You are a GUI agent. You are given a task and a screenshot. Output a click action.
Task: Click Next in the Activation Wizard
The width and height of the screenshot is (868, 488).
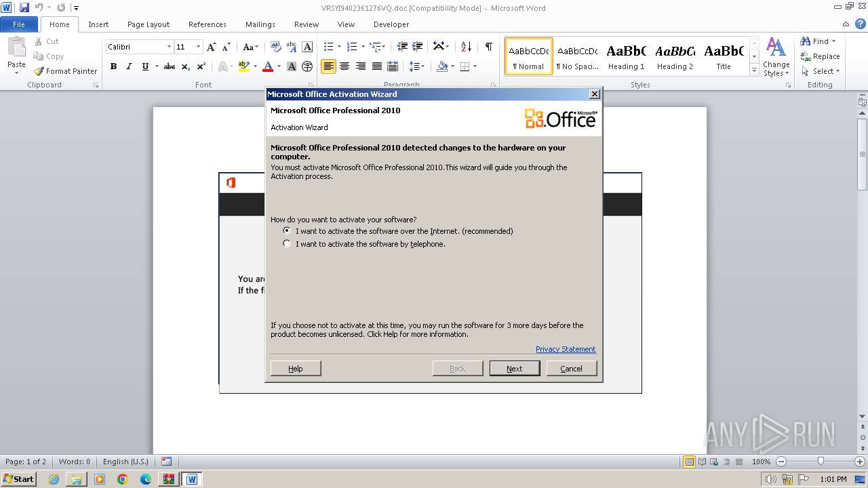pos(515,368)
